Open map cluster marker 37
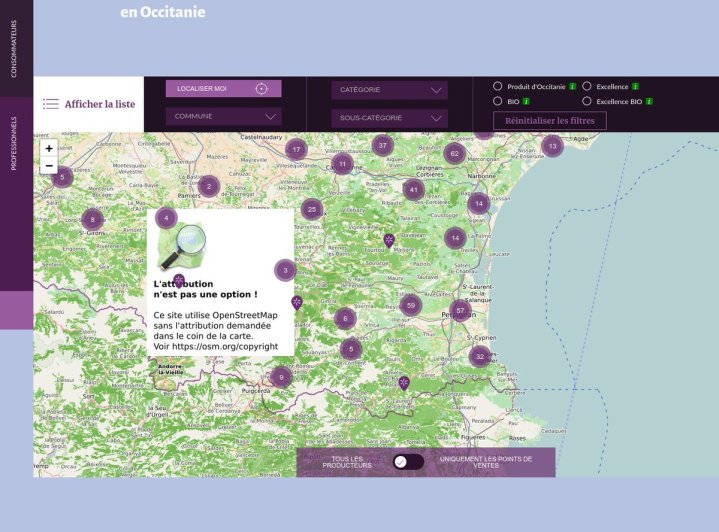 pos(382,145)
